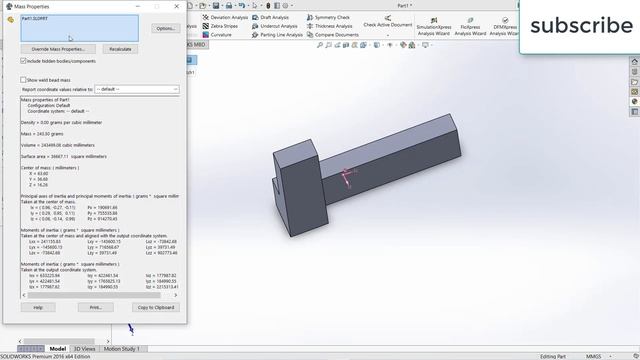This screenshot has height=360, width=640.
Task: Start FloXpress Analysis Wizard
Action: [470, 27]
